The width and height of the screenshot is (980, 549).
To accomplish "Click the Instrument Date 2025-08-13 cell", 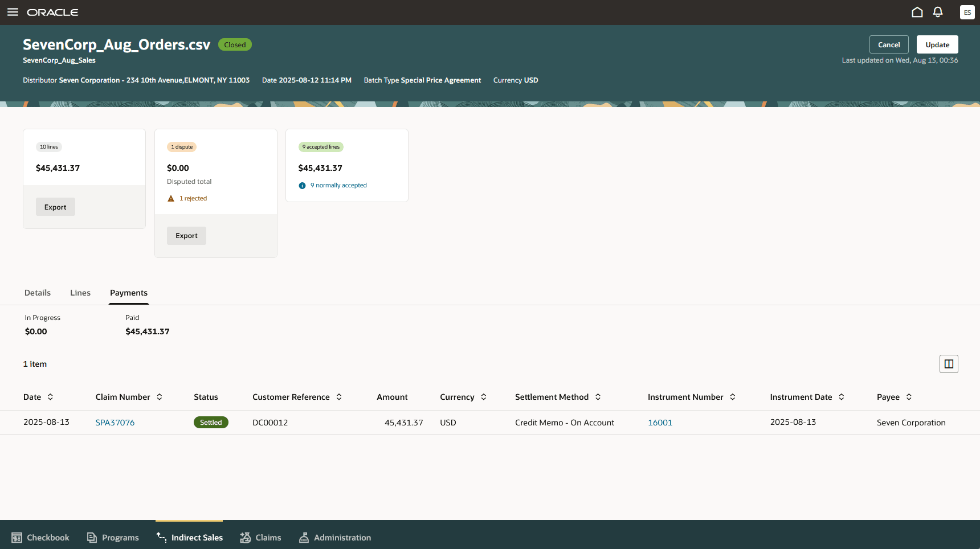I will pyautogui.click(x=793, y=422).
